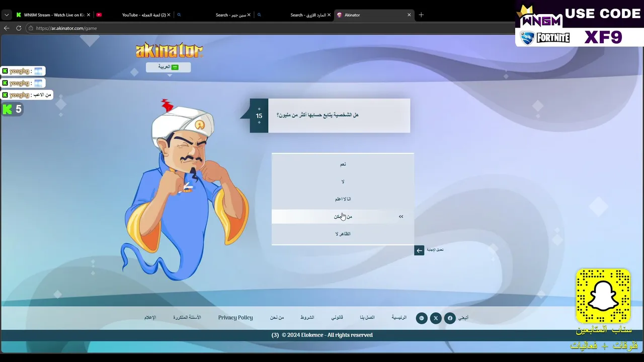The image size is (644, 362).
Task: Click the Kick logo with count 5
Action: point(13,109)
